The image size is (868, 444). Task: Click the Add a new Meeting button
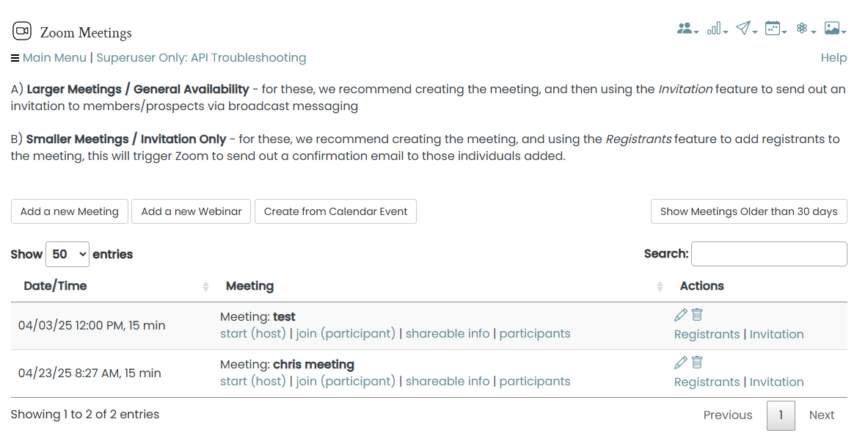(x=70, y=211)
